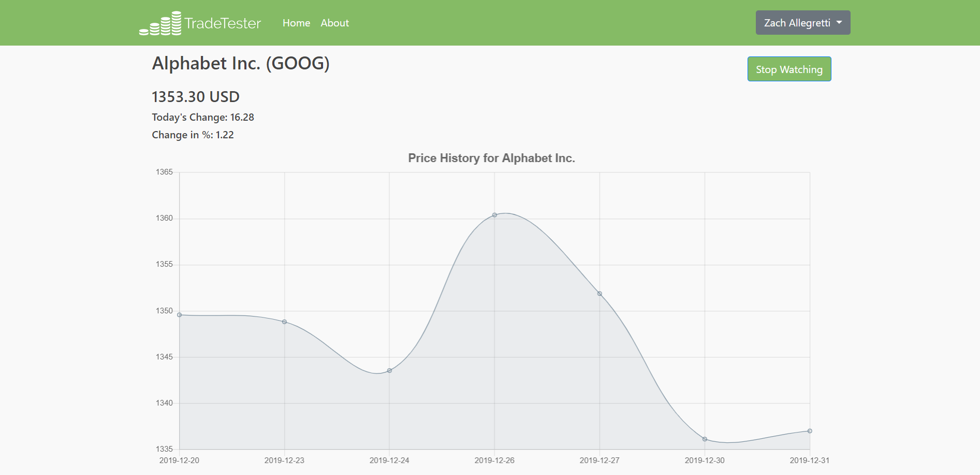
Task: Click the caret arrow beside Zach Allegretti
Action: click(839, 22)
